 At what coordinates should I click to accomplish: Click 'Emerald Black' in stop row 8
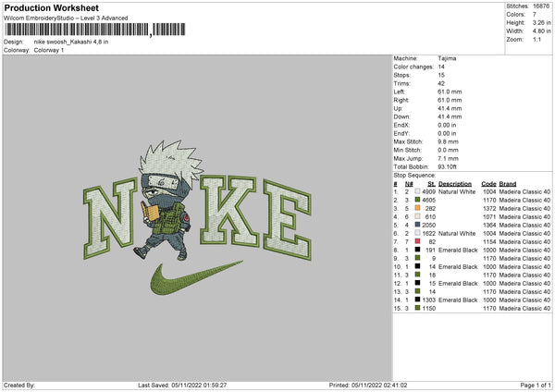pos(458,250)
